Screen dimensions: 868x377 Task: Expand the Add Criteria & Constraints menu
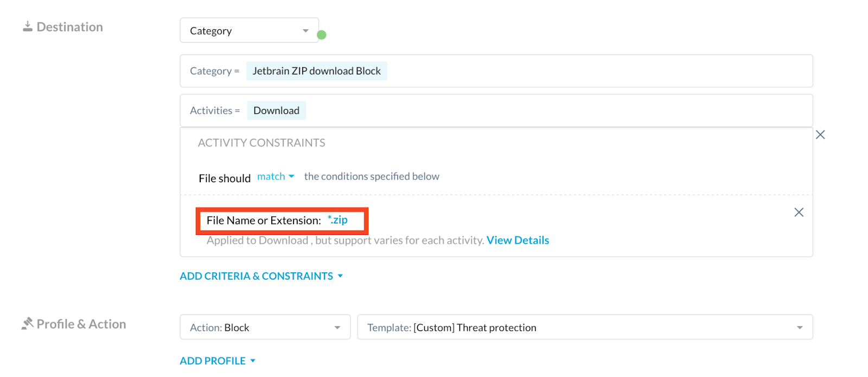click(x=261, y=276)
